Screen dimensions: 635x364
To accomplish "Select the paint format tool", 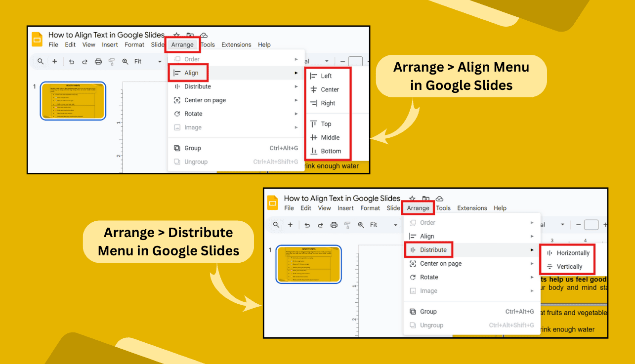I will coord(111,61).
